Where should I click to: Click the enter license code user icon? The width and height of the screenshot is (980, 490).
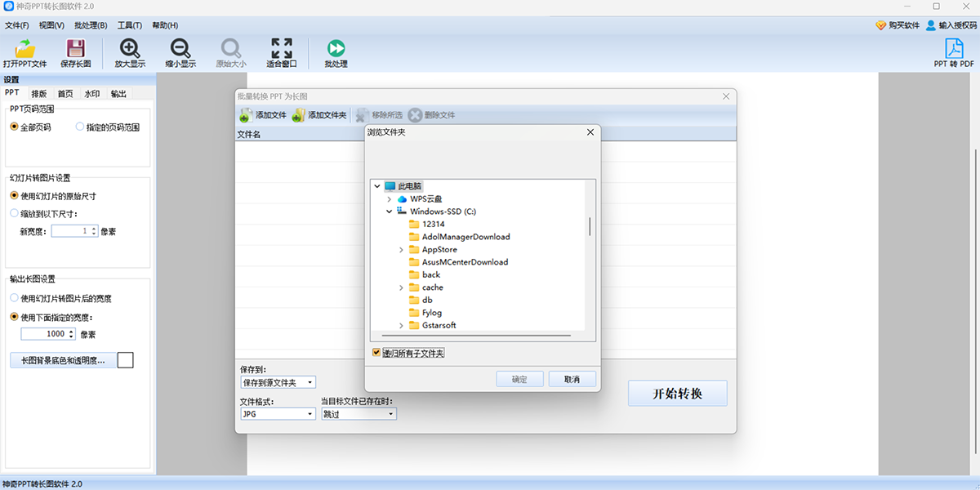tap(931, 25)
